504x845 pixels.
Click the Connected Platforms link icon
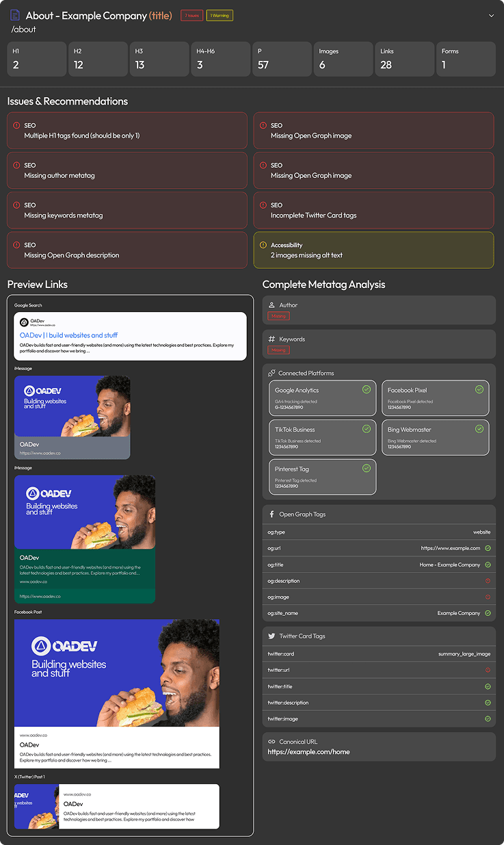coord(271,374)
